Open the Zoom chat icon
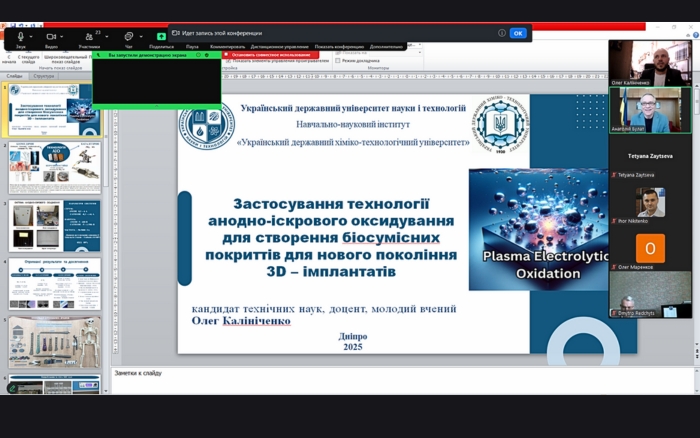Viewport: 700px width, 438px height. (128, 36)
